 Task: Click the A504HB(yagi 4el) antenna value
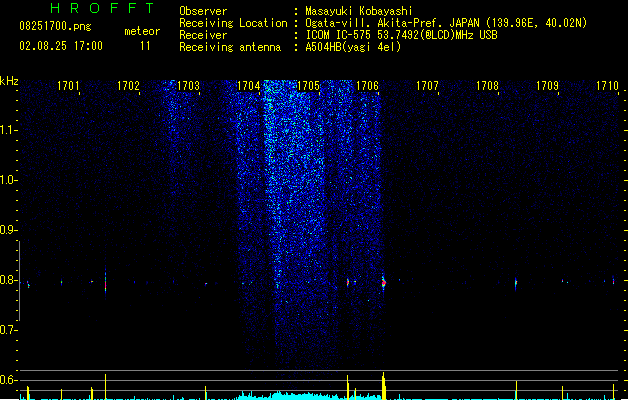pyautogui.click(x=353, y=47)
